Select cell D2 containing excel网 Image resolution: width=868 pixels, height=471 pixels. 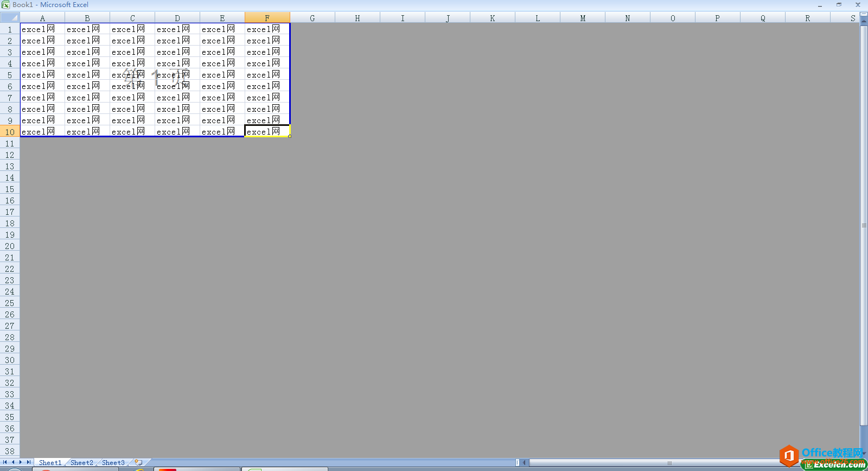point(177,41)
